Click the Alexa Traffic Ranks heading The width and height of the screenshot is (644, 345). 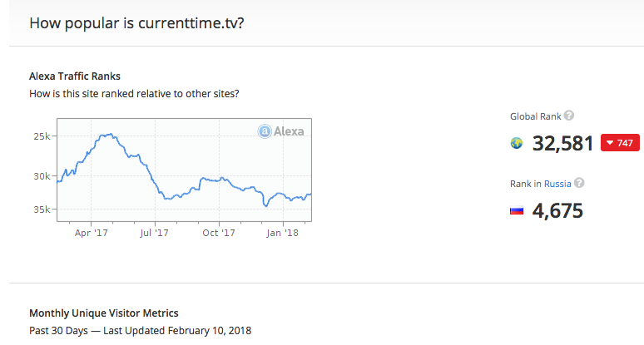click(x=75, y=76)
